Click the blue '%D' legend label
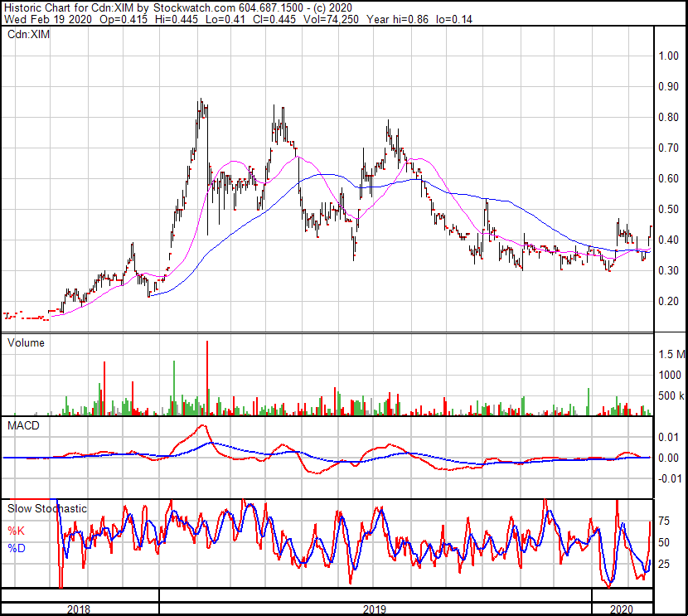 point(17,549)
